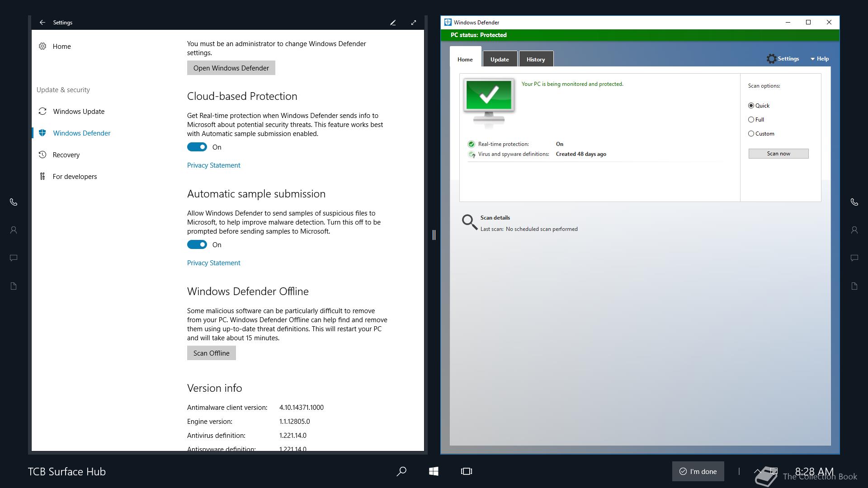Open the document icon on right edge
Viewport: 868px width, 488px height.
tap(854, 286)
